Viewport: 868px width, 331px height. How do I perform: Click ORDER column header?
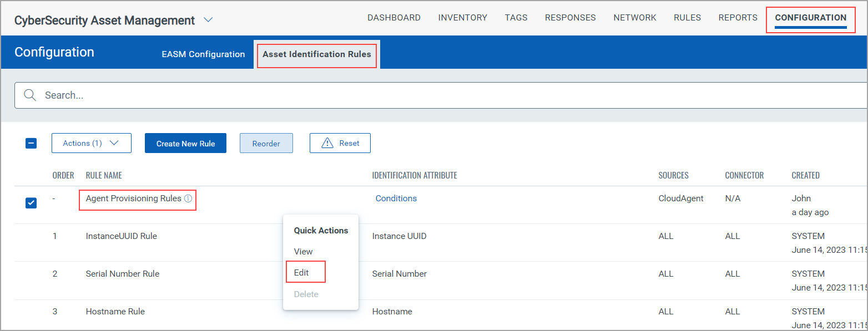(63, 175)
